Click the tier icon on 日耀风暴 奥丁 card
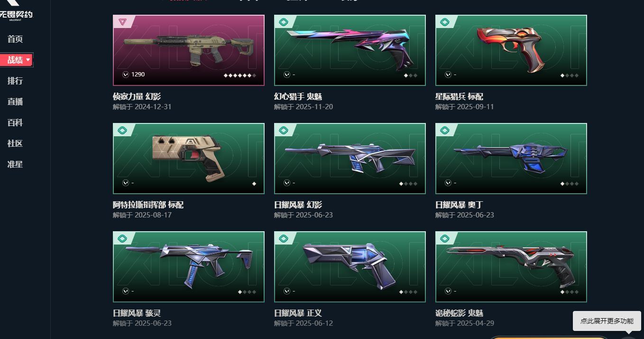644x339 pixels. [445, 130]
